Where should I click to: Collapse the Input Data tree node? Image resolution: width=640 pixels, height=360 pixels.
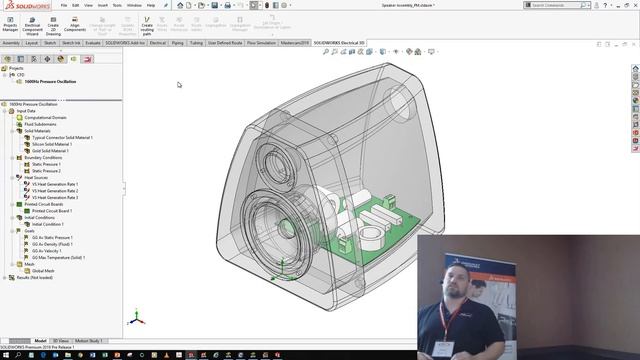[x=4, y=111]
